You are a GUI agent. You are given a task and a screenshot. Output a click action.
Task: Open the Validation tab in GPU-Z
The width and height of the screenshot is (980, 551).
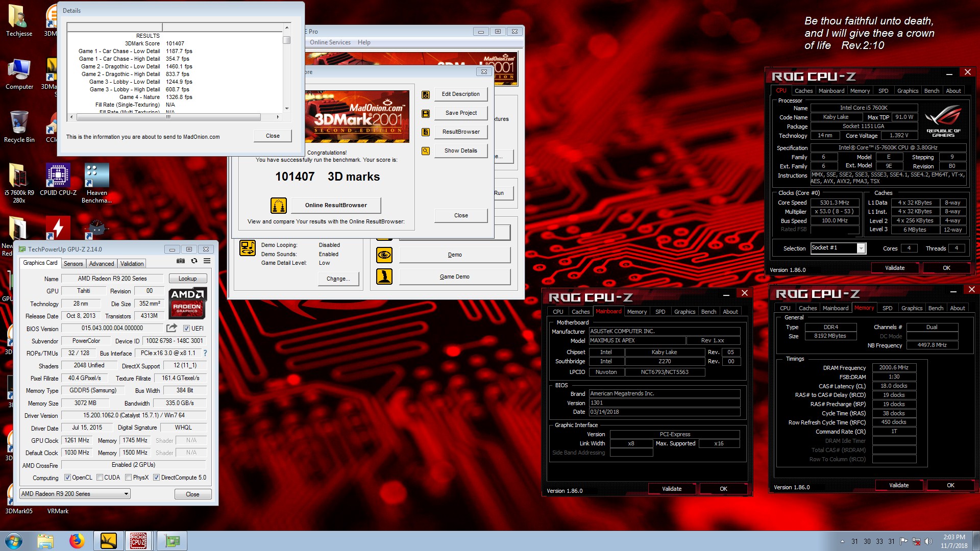pyautogui.click(x=132, y=264)
